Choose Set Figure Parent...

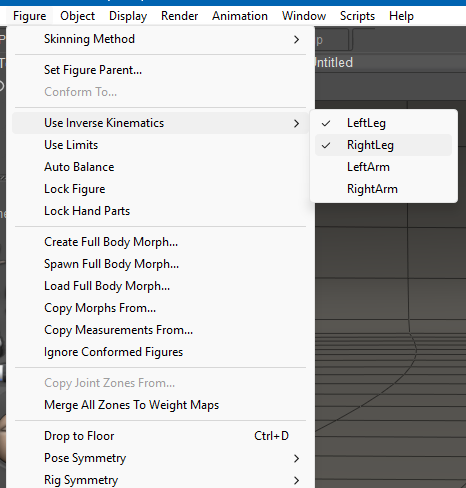point(160,70)
